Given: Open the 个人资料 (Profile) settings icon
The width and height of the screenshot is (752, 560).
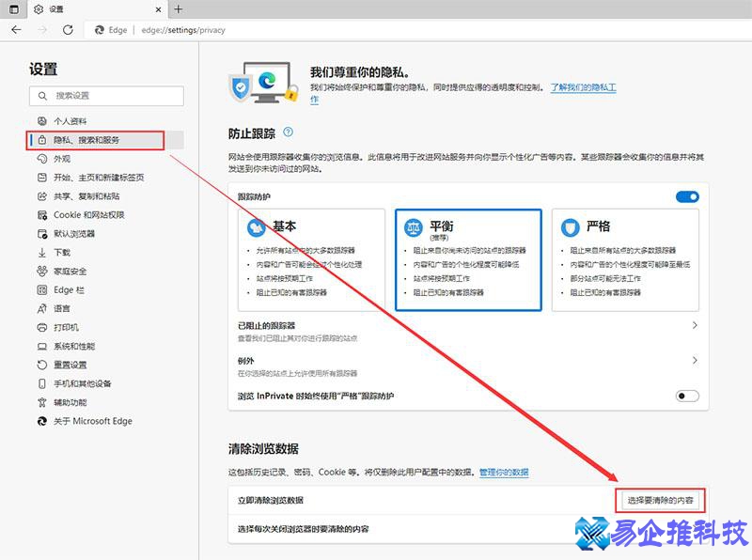Looking at the screenshot, I should pyautogui.click(x=40, y=121).
